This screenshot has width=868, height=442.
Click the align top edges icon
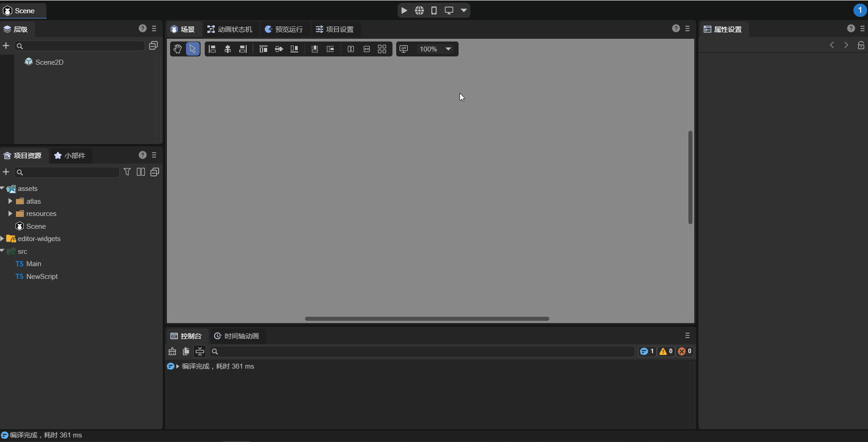pyautogui.click(x=263, y=49)
